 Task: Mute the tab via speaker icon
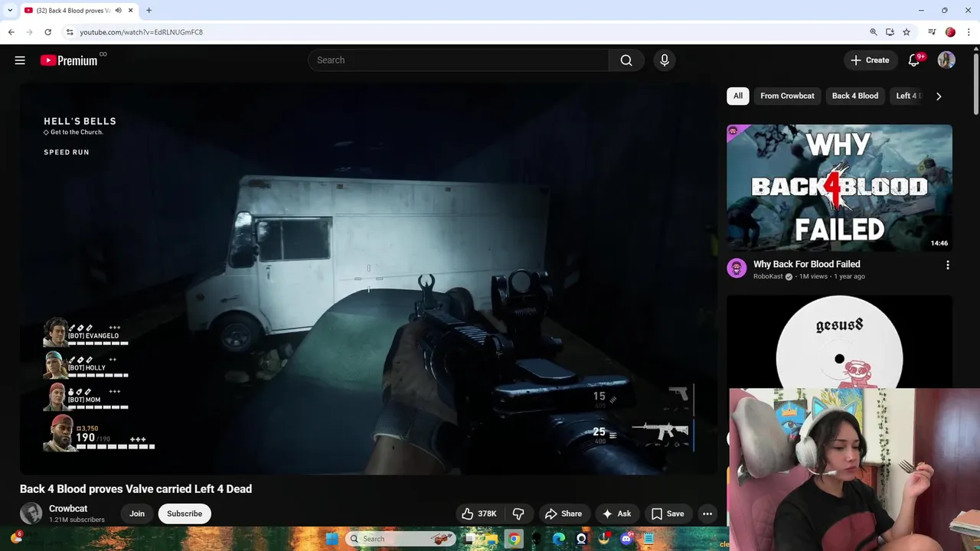point(118,11)
